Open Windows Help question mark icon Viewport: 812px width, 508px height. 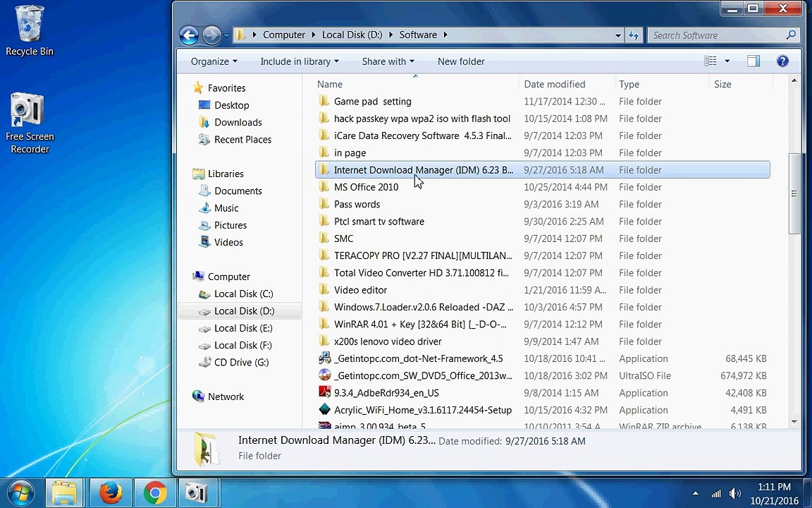pos(782,61)
